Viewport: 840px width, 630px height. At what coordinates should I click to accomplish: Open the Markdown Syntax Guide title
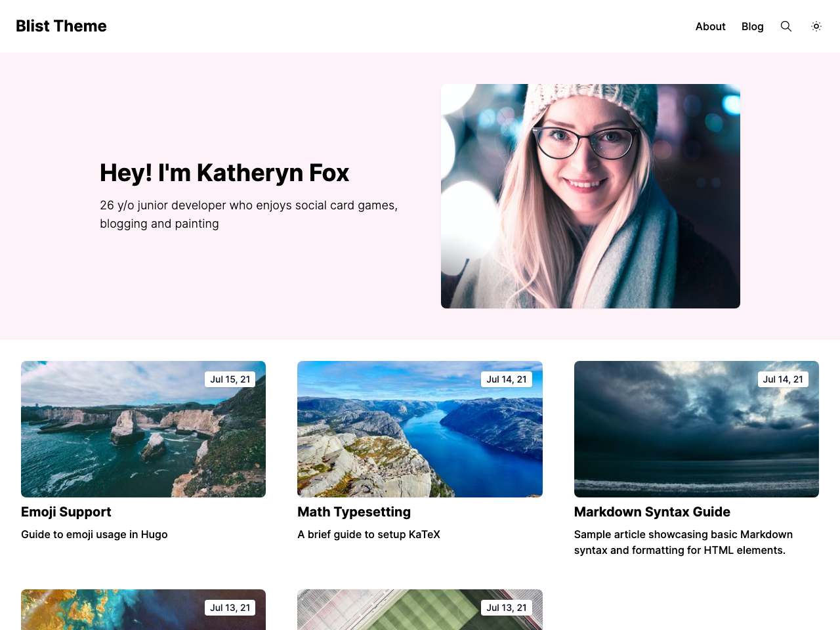point(652,512)
